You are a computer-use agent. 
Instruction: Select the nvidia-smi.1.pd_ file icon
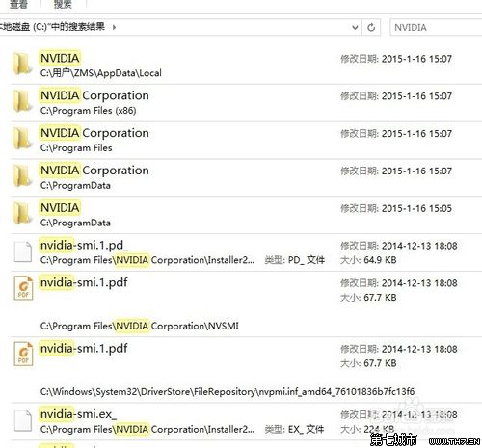click(23, 251)
